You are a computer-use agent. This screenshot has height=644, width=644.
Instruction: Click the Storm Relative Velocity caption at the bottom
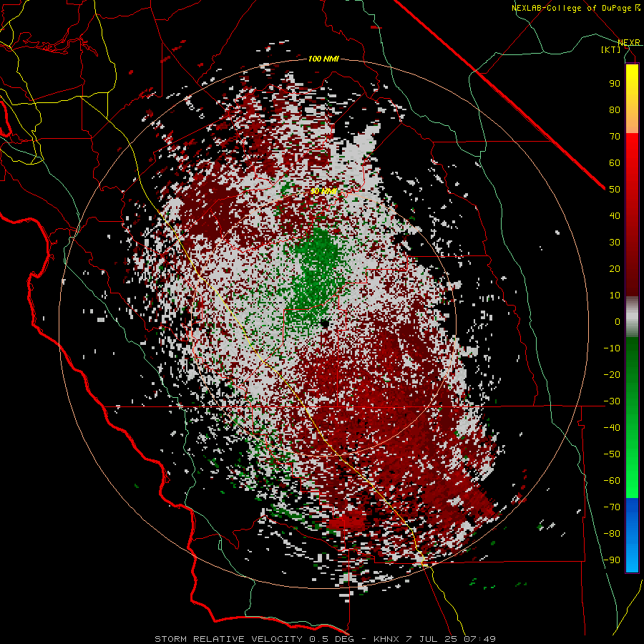tap(325, 639)
